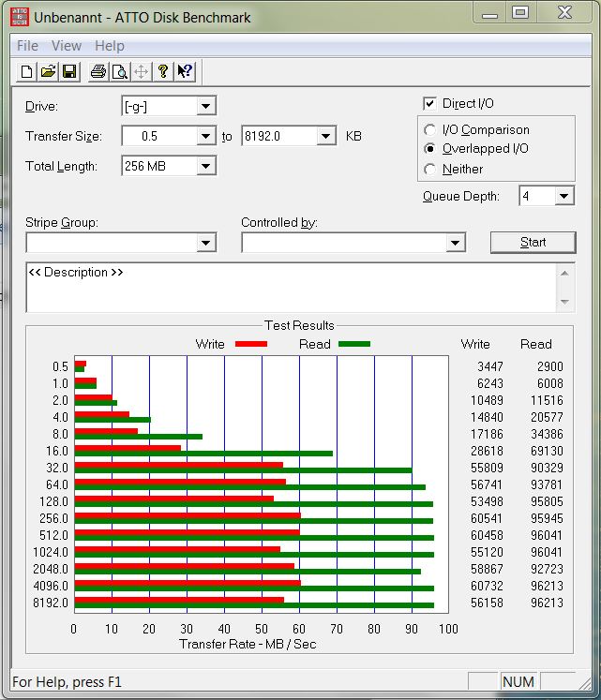Click the Read column header in results
This screenshot has width=601, height=700.
pos(536,344)
